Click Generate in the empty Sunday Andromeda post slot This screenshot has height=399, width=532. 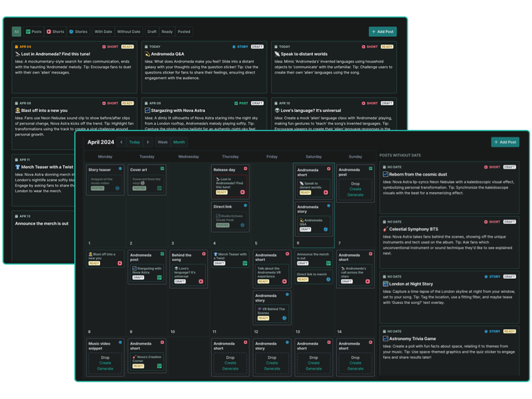point(356,195)
